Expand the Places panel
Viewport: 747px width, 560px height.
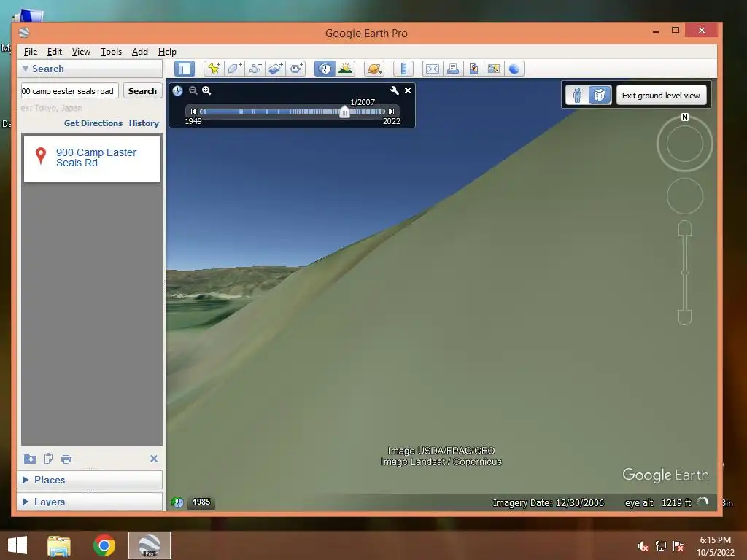coord(26,480)
